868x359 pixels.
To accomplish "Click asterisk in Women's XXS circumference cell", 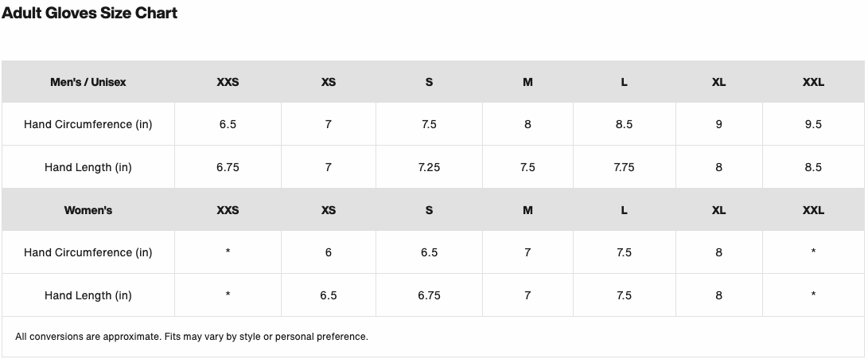I will (228, 252).
